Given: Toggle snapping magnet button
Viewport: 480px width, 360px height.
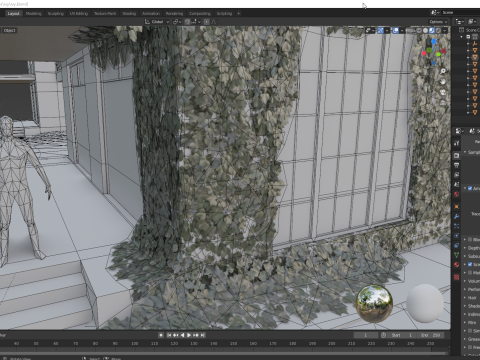Looking at the screenshot, I should [187, 22].
